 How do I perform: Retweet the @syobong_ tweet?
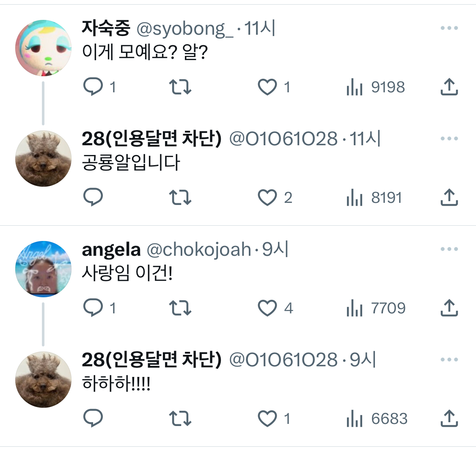coord(180,87)
